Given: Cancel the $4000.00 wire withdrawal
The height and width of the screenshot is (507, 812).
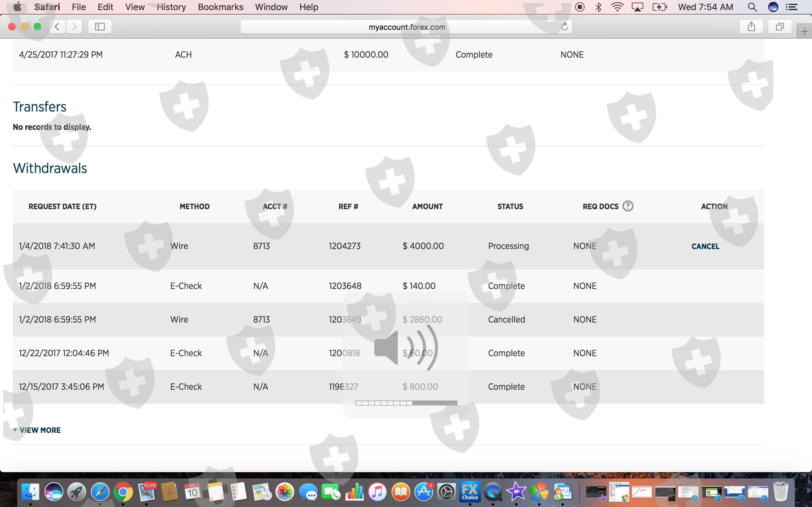Looking at the screenshot, I should click(705, 247).
